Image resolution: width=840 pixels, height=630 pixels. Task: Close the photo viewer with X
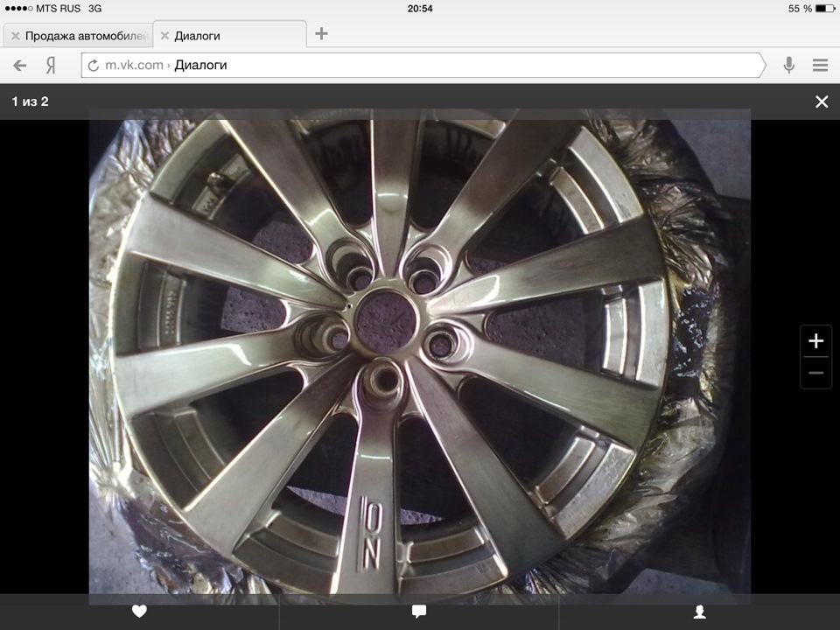click(x=822, y=101)
